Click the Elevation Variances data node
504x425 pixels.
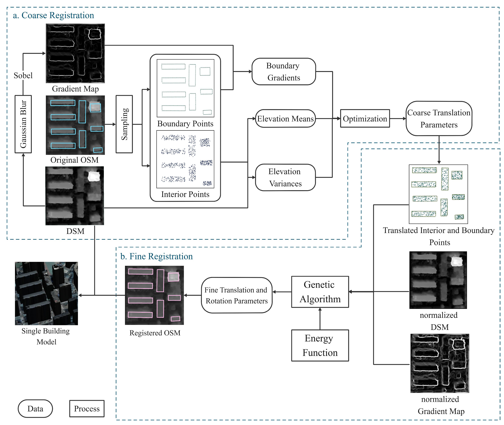(x=285, y=177)
